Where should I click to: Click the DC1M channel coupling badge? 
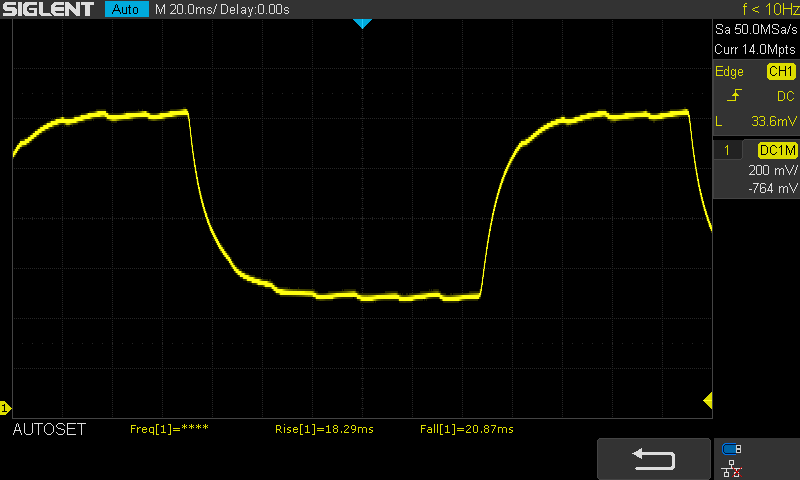(x=778, y=150)
